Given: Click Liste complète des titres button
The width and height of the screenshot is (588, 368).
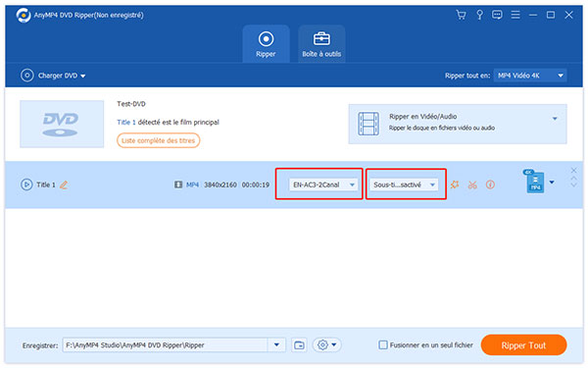Looking at the screenshot, I should [x=158, y=140].
